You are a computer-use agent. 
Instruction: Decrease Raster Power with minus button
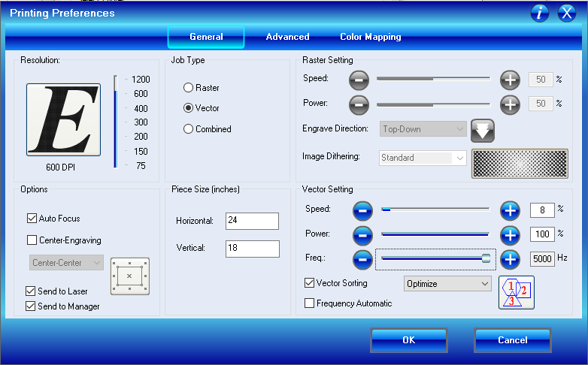[x=359, y=104]
